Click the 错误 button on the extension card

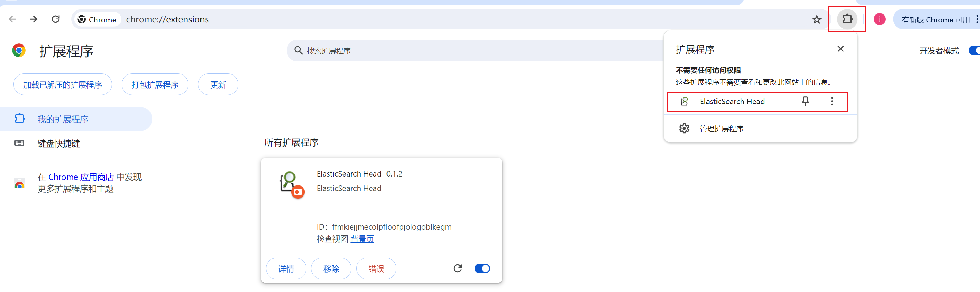pos(376,269)
